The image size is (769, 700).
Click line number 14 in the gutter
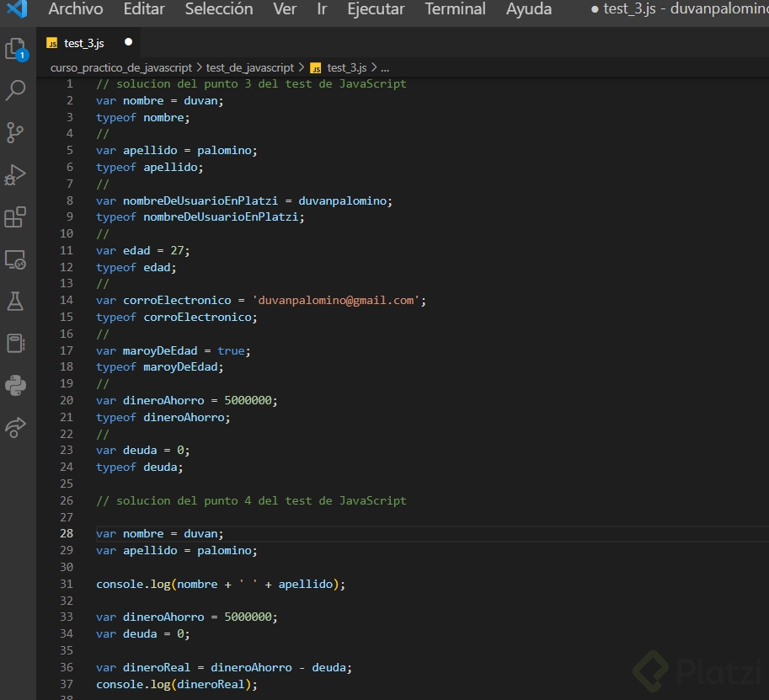(67, 300)
